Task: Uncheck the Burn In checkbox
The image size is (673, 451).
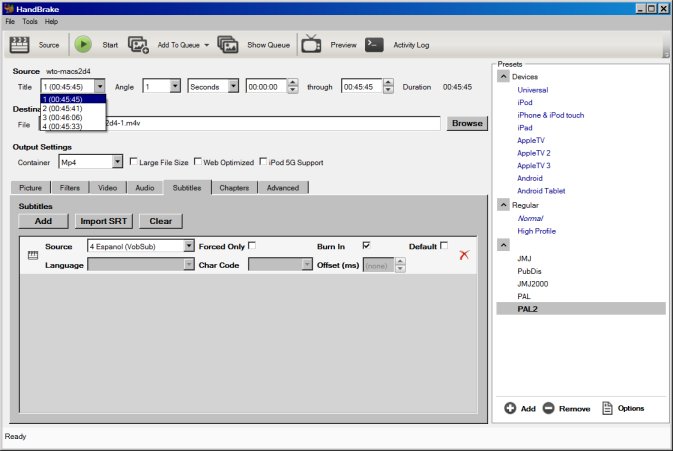Action: coord(367,246)
